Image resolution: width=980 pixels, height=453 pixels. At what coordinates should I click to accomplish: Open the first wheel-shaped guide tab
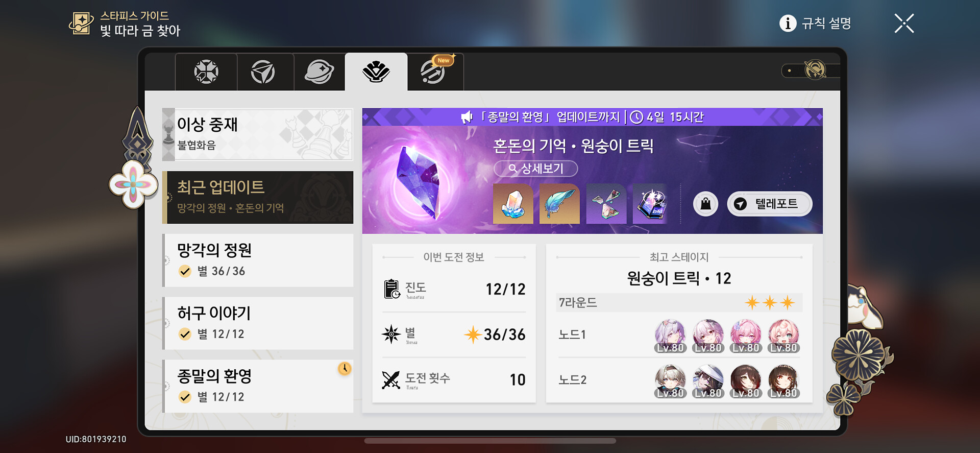point(206,71)
